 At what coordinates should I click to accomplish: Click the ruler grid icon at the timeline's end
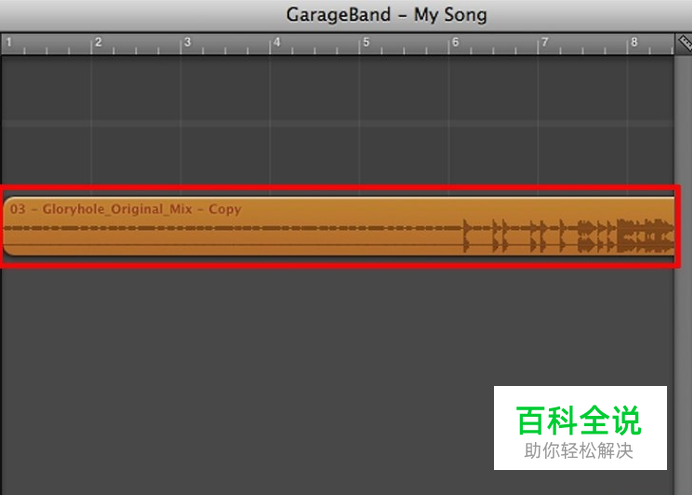point(684,43)
